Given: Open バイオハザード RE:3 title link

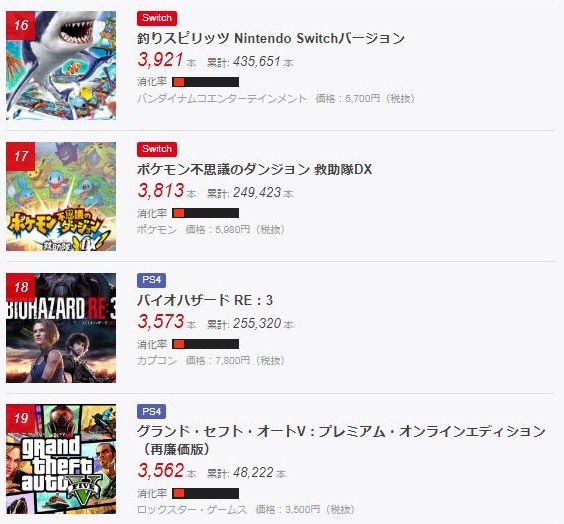Looking at the screenshot, I should 205,300.
